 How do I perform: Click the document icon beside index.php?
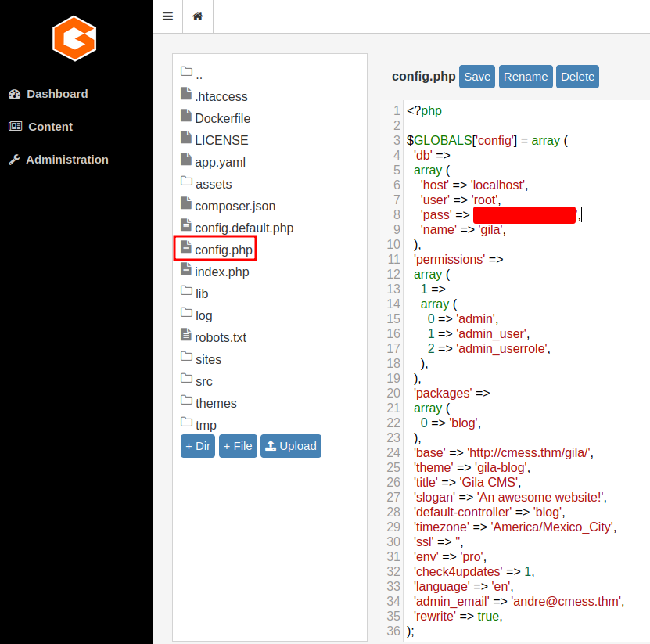[x=186, y=268]
